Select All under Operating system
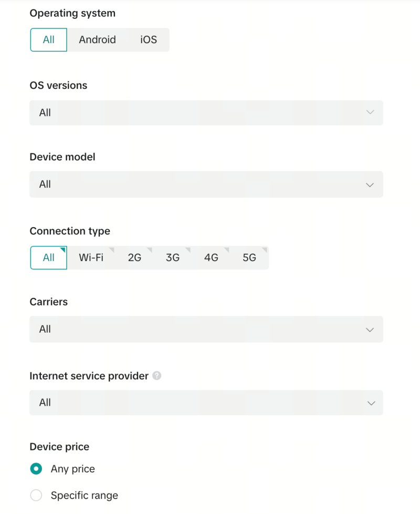The width and height of the screenshot is (420, 514). click(48, 39)
